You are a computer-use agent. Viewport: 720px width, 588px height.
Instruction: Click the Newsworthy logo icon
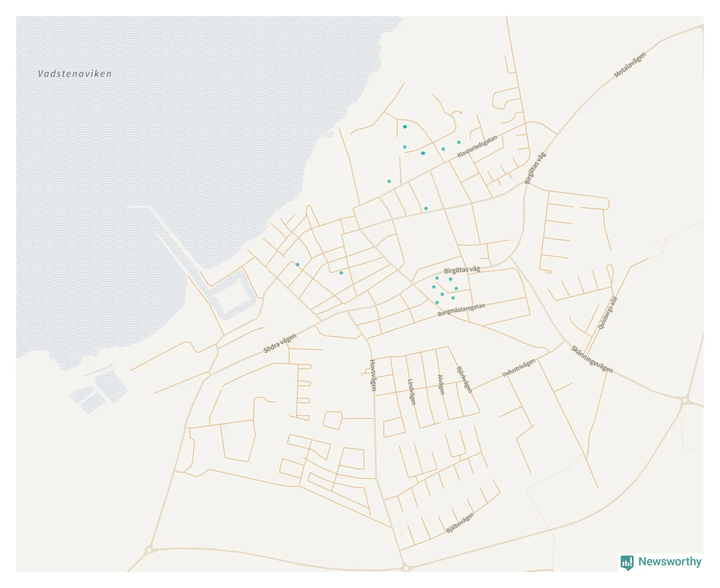click(x=627, y=562)
